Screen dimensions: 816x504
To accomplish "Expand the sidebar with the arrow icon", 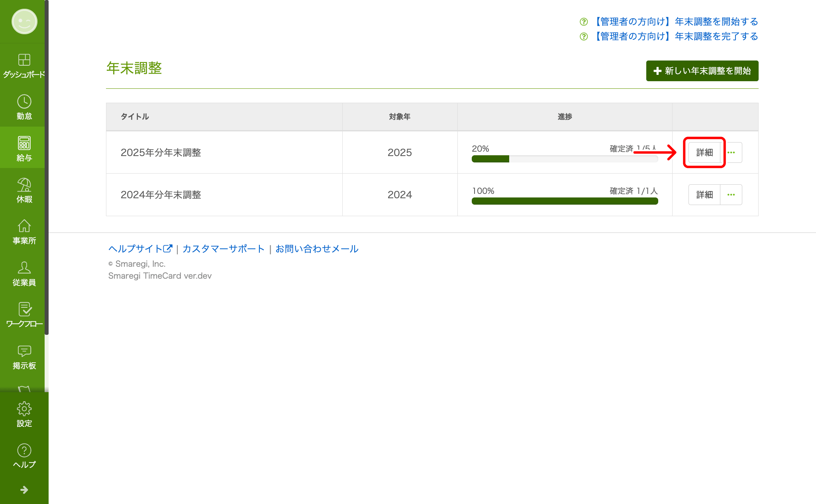I will pos(24,490).
